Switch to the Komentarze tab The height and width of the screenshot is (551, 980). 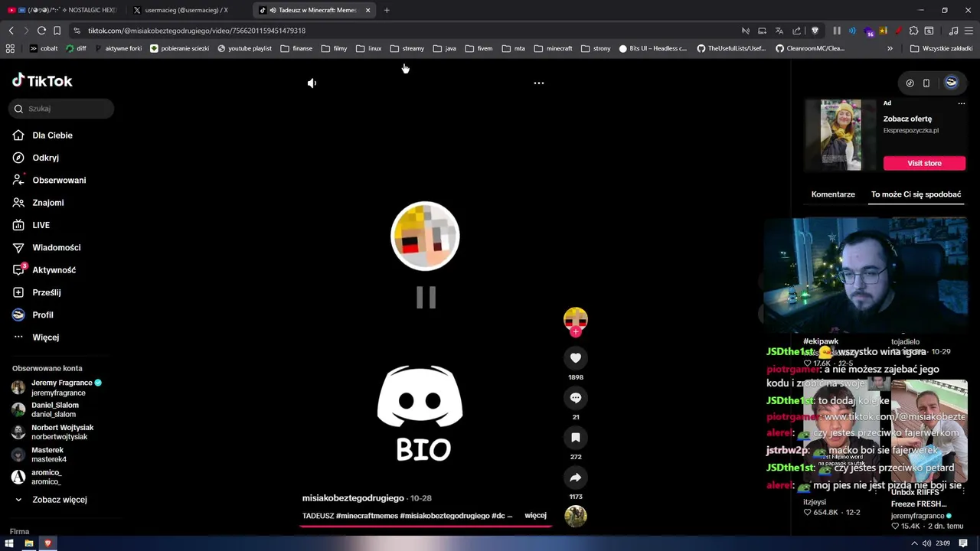point(833,194)
